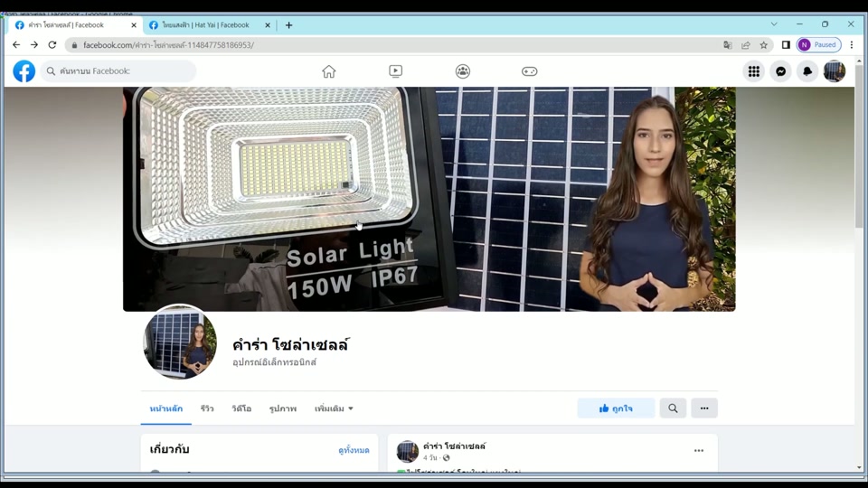Open the Facebook Watch video icon

pos(396,71)
